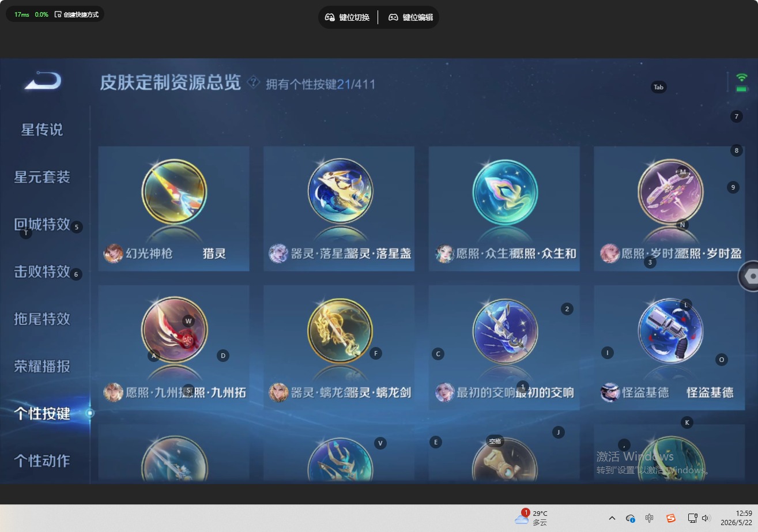Click the hero avatar beside 最初的交响
The width and height of the screenshot is (758, 532).
(444, 392)
